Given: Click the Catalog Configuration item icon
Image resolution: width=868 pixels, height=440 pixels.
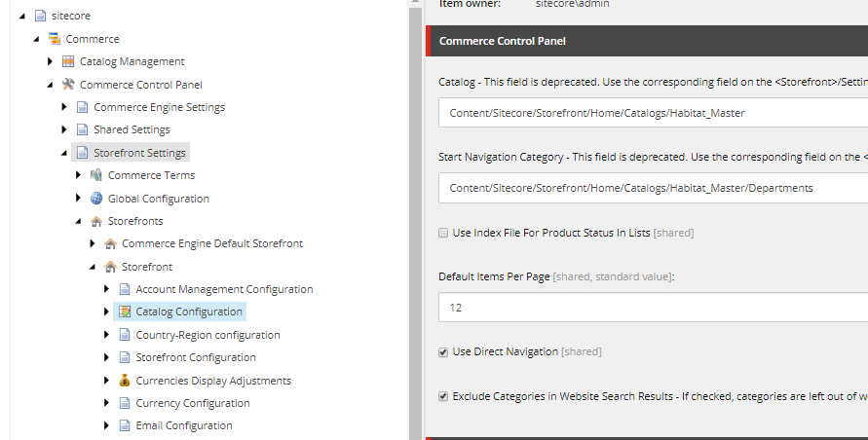Looking at the screenshot, I should click(x=125, y=312).
